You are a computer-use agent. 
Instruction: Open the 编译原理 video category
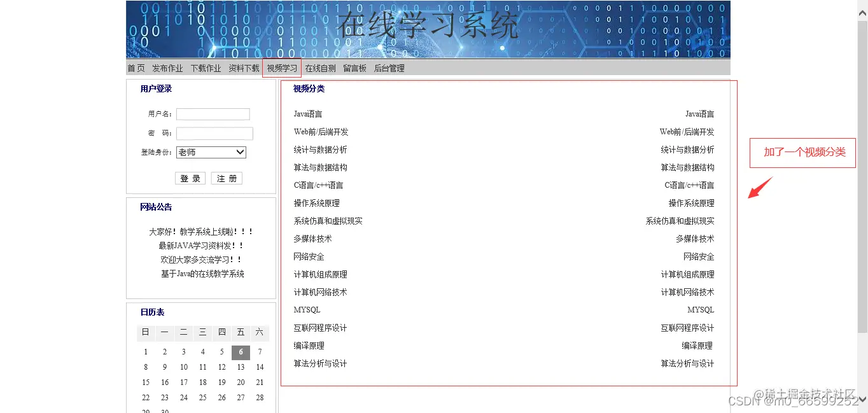308,346
